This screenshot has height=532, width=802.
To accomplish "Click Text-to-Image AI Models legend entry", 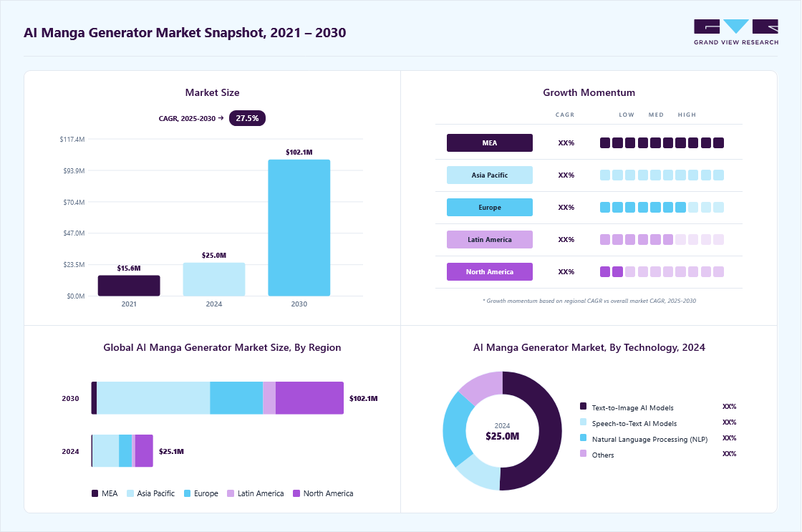I will coord(633,407).
